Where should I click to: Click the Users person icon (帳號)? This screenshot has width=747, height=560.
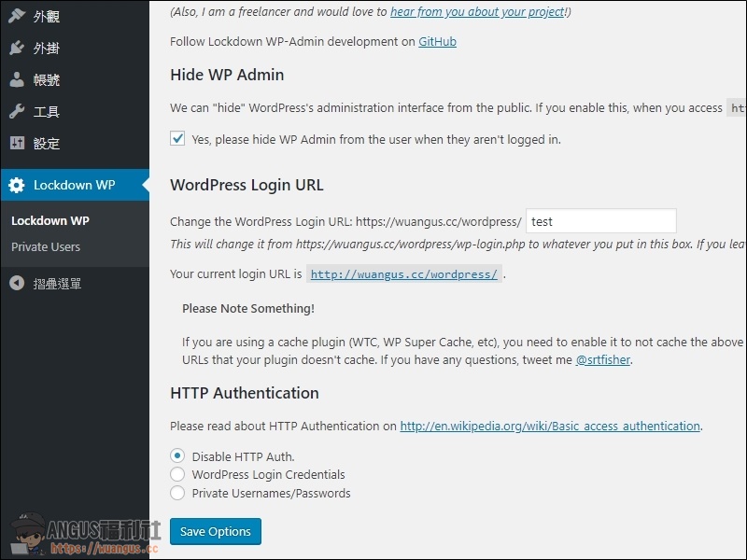(17, 79)
